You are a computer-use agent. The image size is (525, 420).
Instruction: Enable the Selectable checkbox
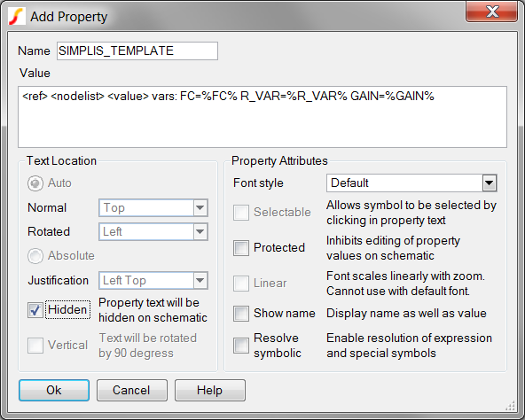[241, 213]
